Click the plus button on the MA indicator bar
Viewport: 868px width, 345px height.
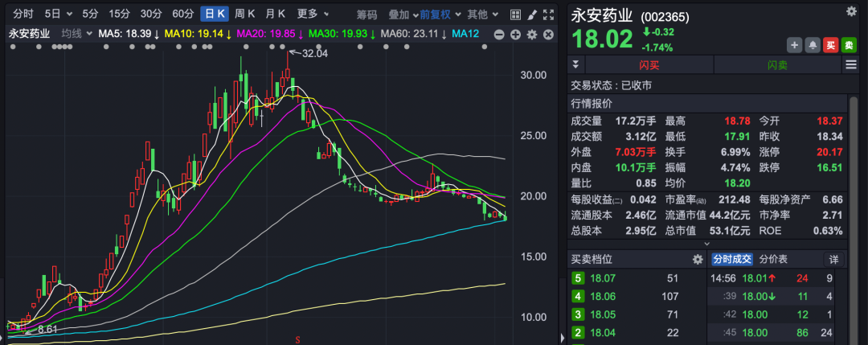click(x=514, y=34)
